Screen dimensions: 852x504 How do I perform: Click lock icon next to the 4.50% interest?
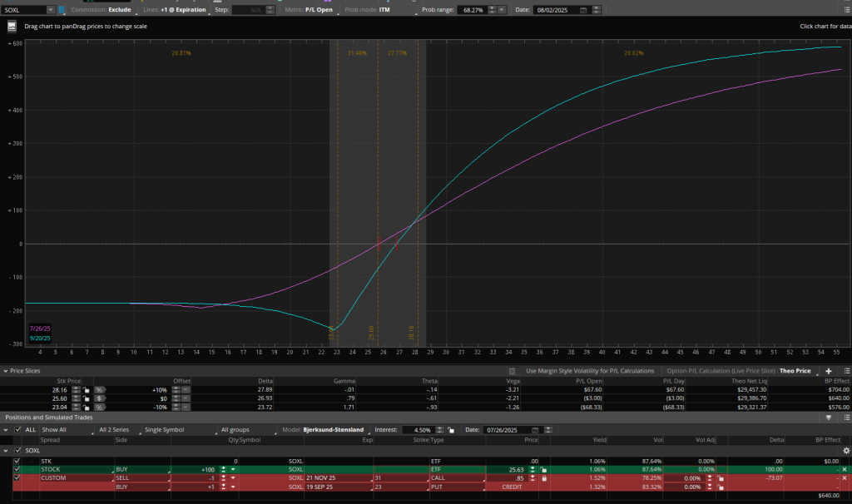450,430
